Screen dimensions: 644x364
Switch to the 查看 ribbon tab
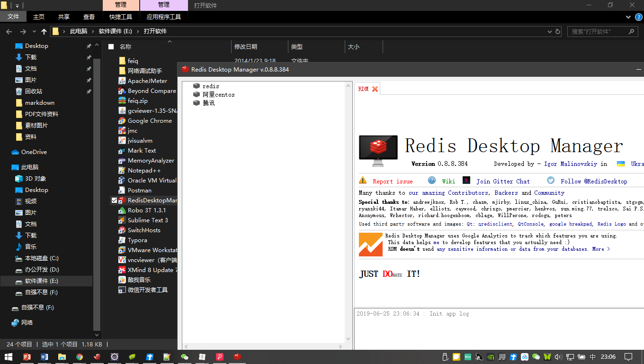point(89,17)
